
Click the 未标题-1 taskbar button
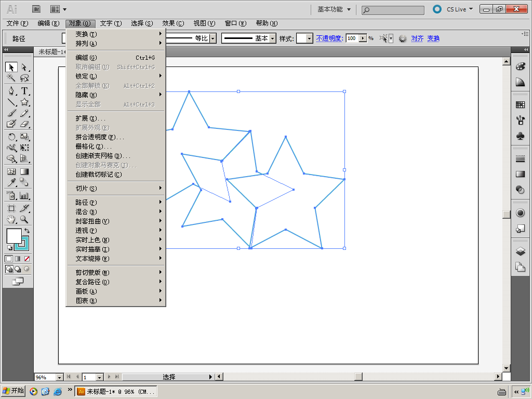pos(116,392)
